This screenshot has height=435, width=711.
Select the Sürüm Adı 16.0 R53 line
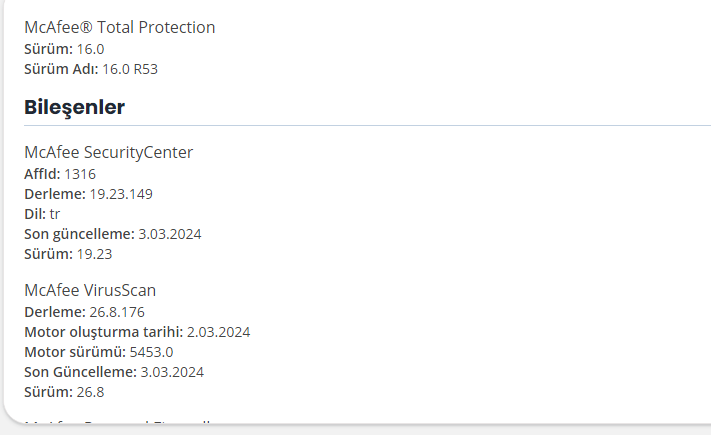pos(91,69)
